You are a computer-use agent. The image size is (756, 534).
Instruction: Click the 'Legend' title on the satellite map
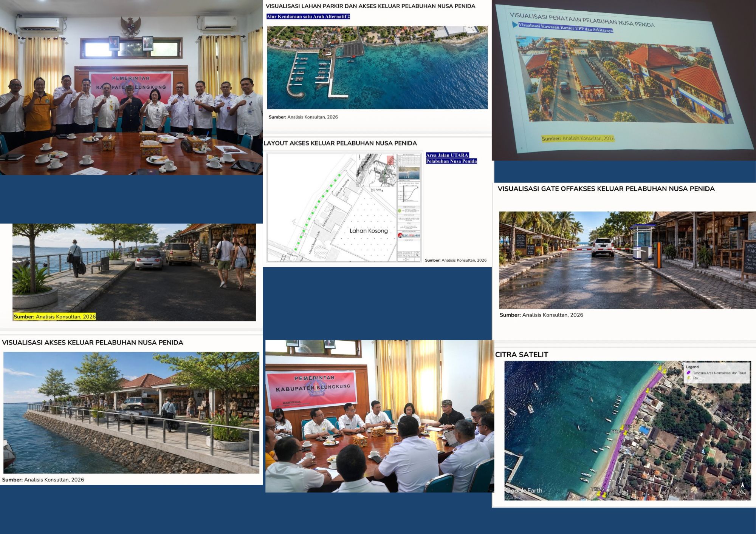tap(692, 367)
